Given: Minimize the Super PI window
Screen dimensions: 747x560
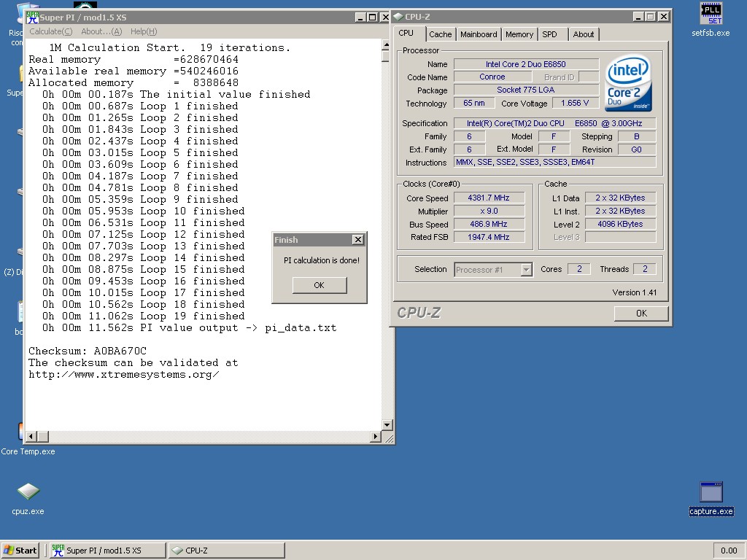Looking at the screenshot, I should click(x=360, y=17).
